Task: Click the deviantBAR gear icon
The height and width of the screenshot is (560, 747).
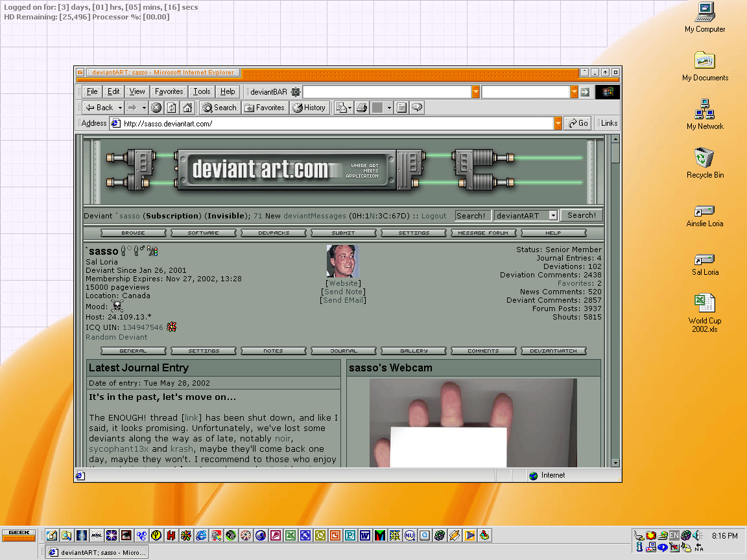Action: tap(296, 92)
